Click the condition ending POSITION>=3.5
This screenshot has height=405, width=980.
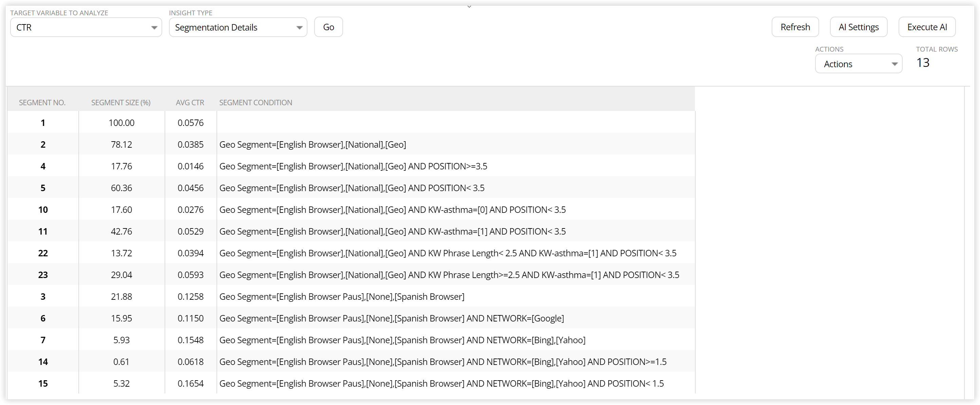click(353, 166)
